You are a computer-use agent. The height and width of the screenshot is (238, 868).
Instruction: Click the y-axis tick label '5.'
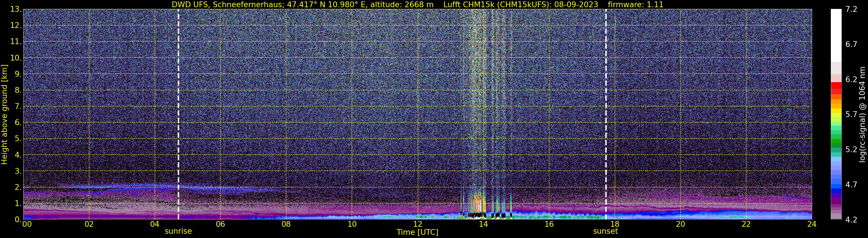pyautogui.click(x=18, y=139)
